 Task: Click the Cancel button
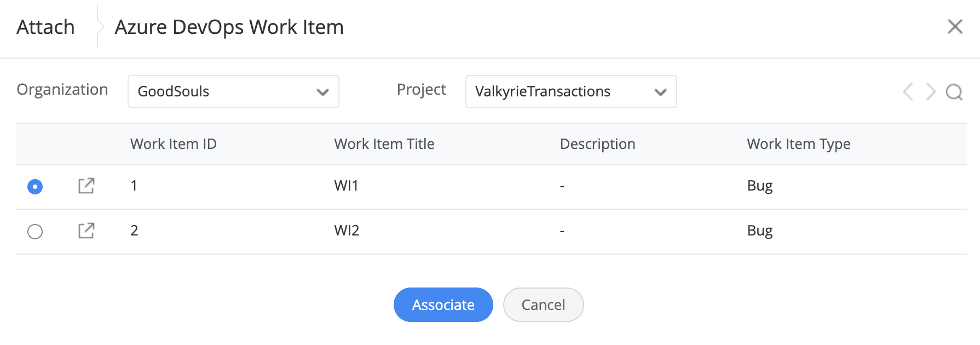[543, 304]
